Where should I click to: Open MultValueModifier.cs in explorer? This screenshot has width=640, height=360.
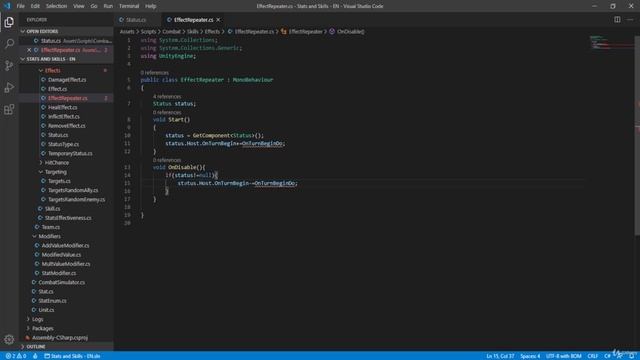pos(66,264)
